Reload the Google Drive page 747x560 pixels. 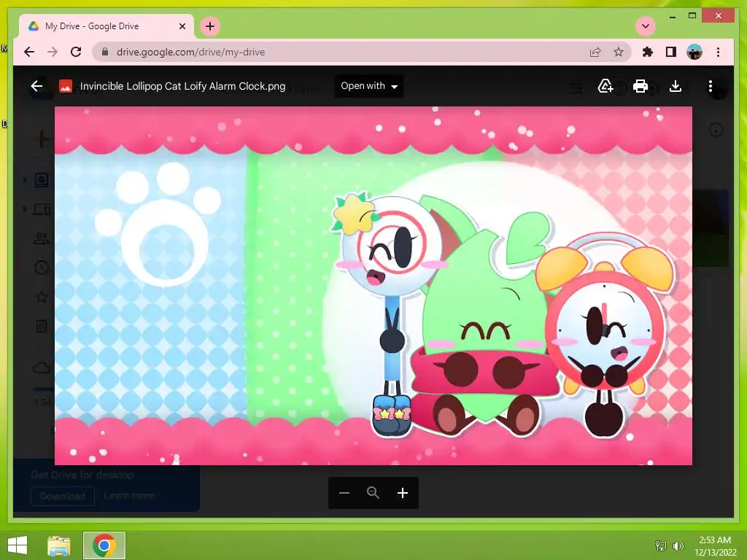click(x=76, y=52)
